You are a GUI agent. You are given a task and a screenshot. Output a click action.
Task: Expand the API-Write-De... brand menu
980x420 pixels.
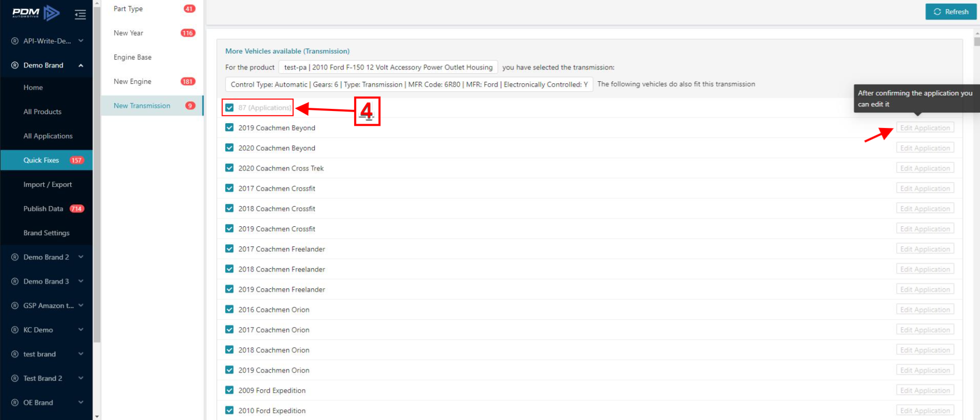tap(81, 41)
